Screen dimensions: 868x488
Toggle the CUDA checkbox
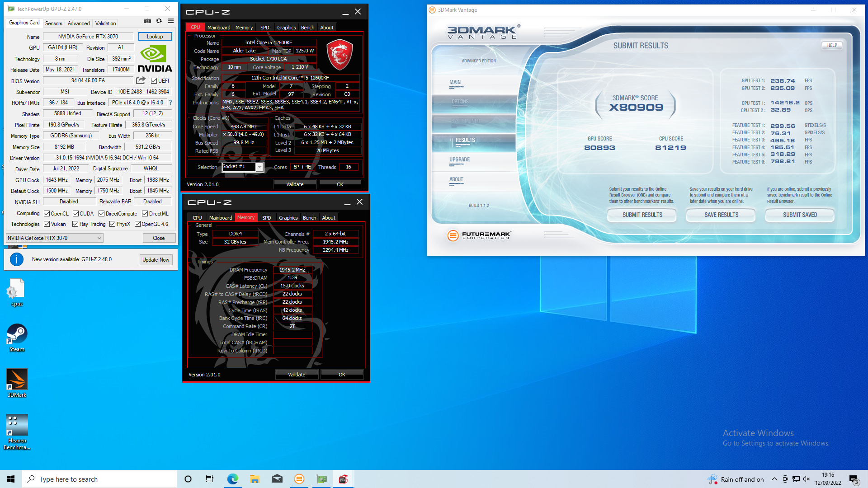75,213
